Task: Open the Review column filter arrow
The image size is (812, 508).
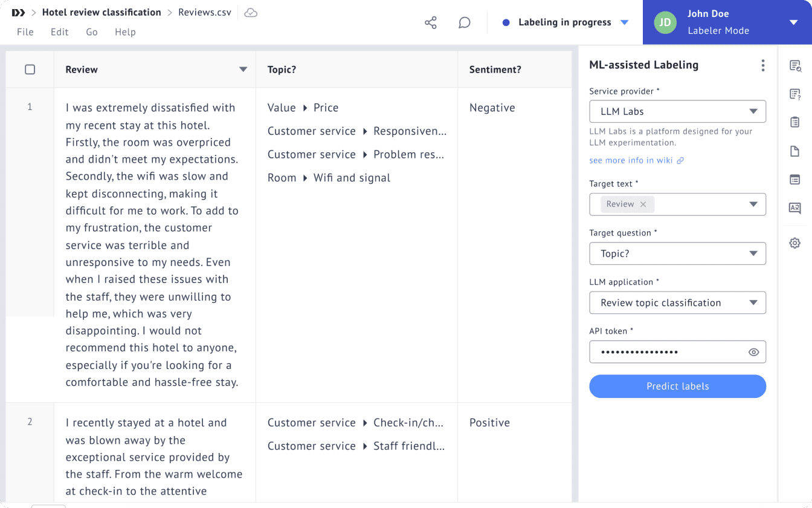Action: [x=243, y=70]
